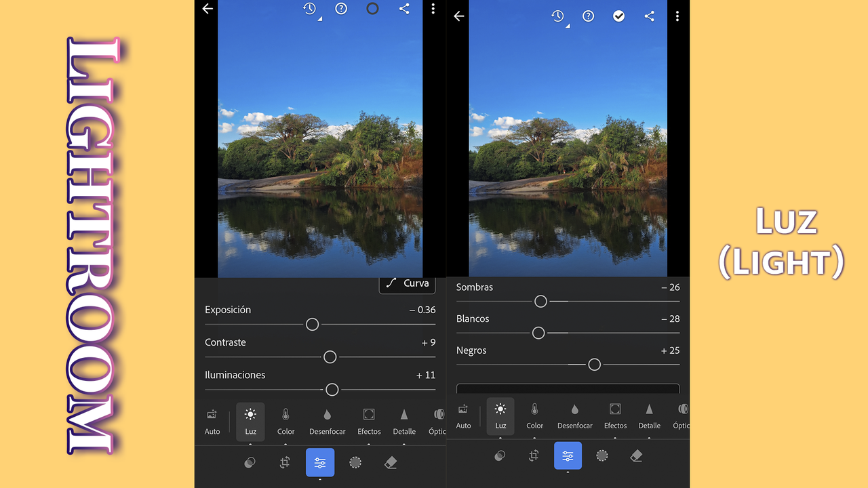Open help icon in right screen

click(588, 16)
